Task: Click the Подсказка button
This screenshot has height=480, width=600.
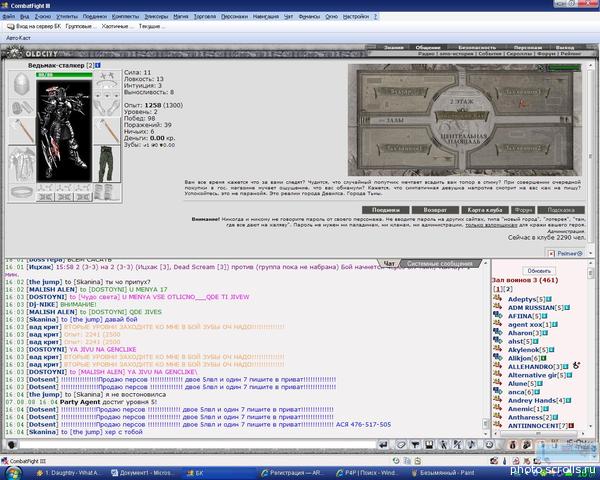Action: (x=561, y=210)
